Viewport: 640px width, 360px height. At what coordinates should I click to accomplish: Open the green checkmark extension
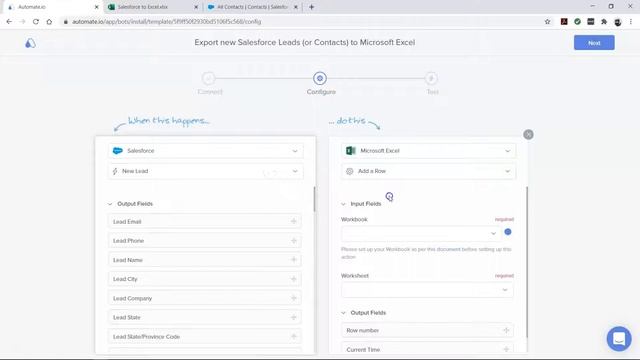pyautogui.click(x=577, y=22)
